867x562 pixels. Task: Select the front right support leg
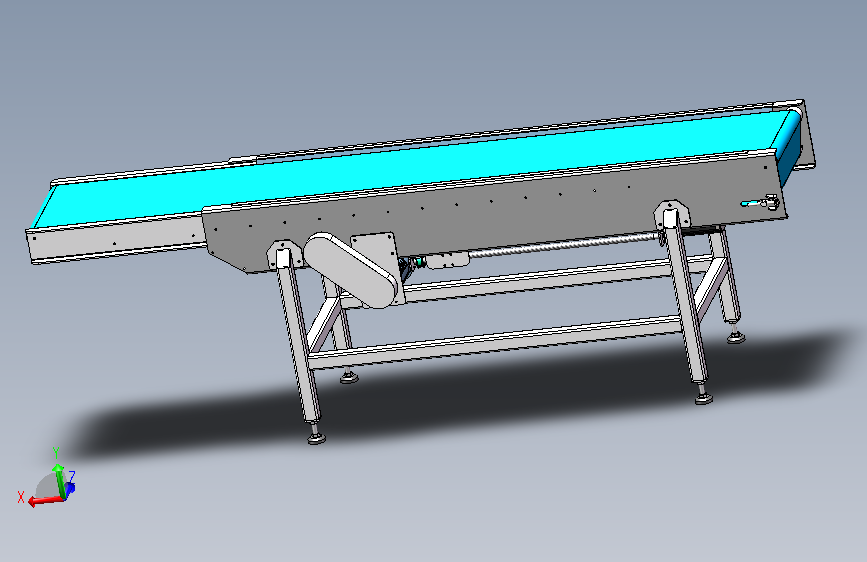(687, 299)
